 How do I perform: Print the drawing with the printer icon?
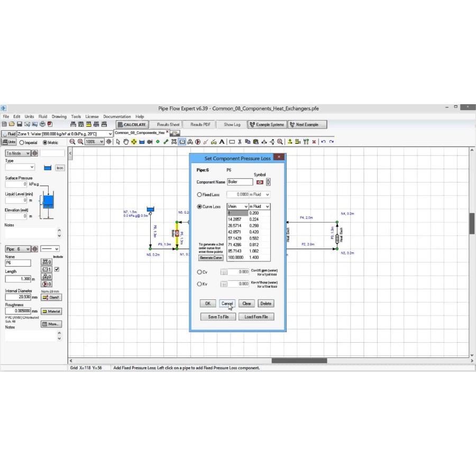point(42,124)
